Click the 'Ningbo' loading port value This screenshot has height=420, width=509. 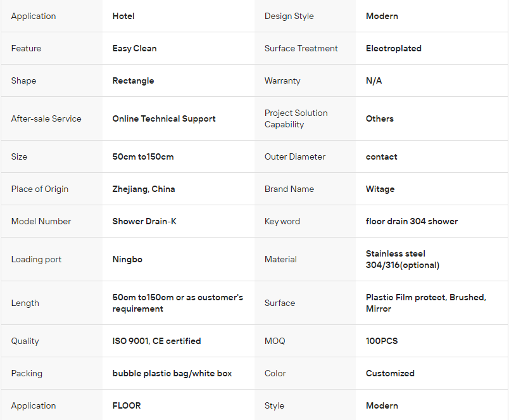click(127, 259)
